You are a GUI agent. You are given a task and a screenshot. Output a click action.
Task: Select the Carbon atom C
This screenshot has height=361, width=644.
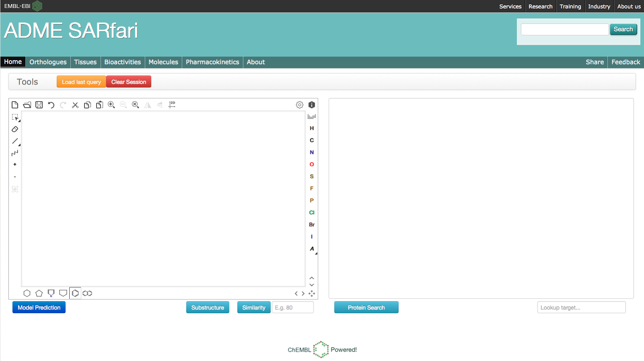312,140
